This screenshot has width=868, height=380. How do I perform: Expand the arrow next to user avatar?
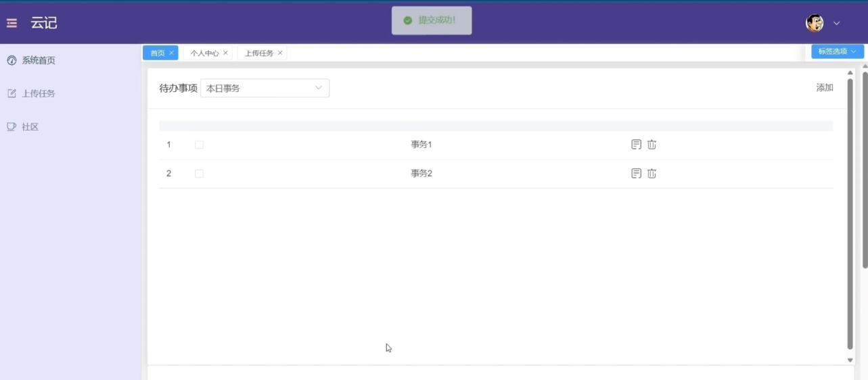[x=837, y=24]
